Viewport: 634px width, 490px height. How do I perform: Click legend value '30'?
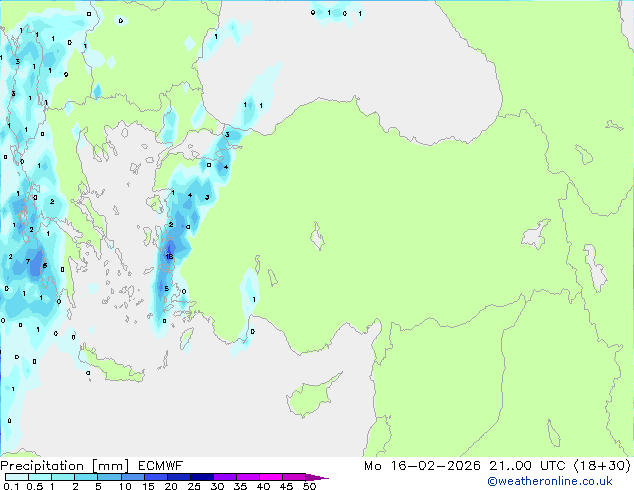[218, 486]
